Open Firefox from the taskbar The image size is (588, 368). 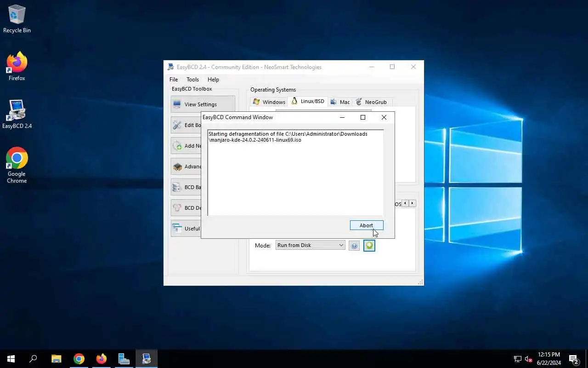(x=102, y=359)
